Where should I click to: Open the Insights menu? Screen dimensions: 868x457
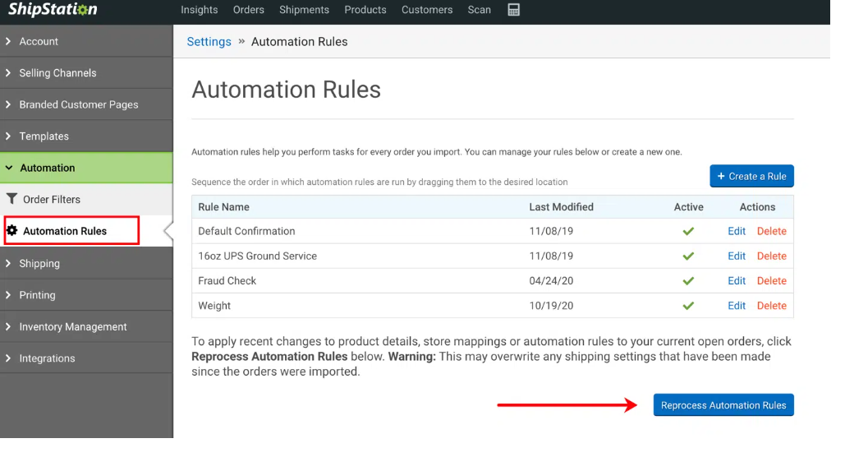click(x=200, y=10)
